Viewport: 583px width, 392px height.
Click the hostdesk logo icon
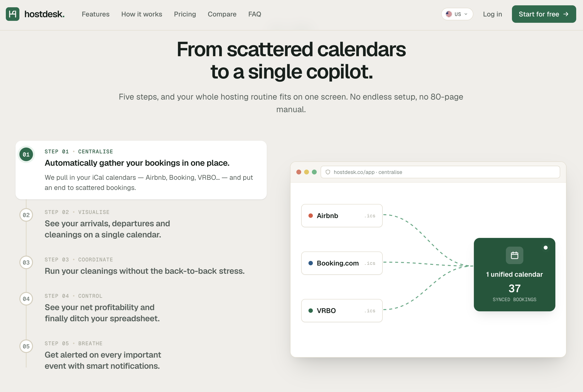click(13, 14)
